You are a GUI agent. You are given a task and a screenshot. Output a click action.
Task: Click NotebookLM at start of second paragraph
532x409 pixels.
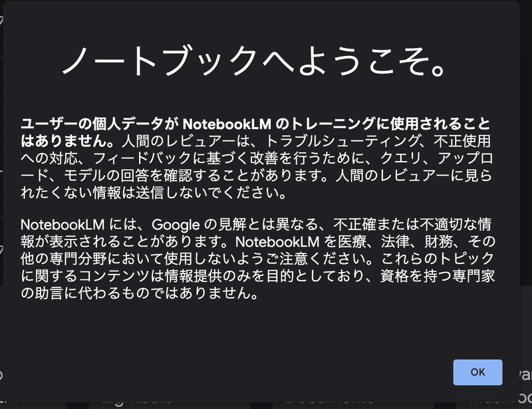point(63,225)
